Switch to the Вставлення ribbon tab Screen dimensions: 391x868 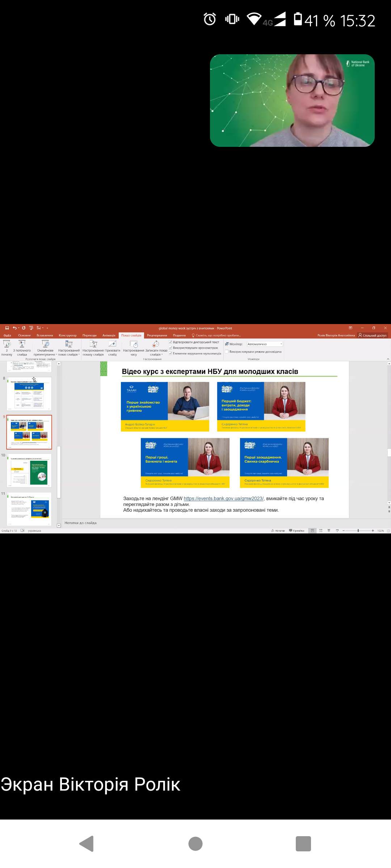(x=45, y=336)
